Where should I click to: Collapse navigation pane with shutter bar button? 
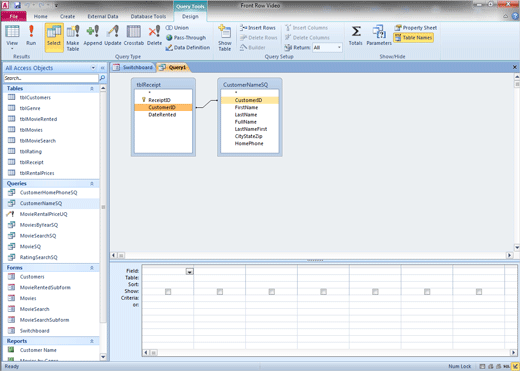[102, 68]
